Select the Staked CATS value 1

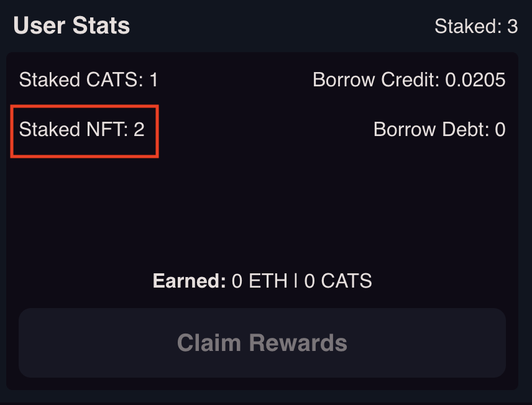(153, 80)
